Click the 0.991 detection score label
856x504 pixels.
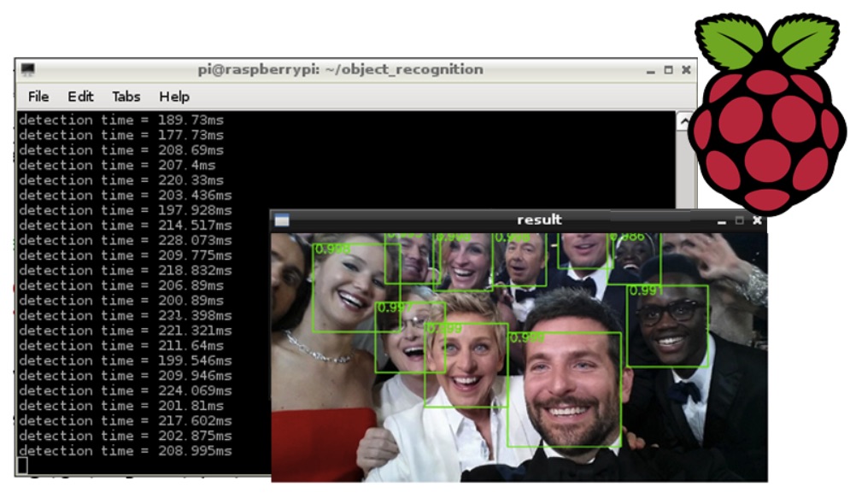646,290
